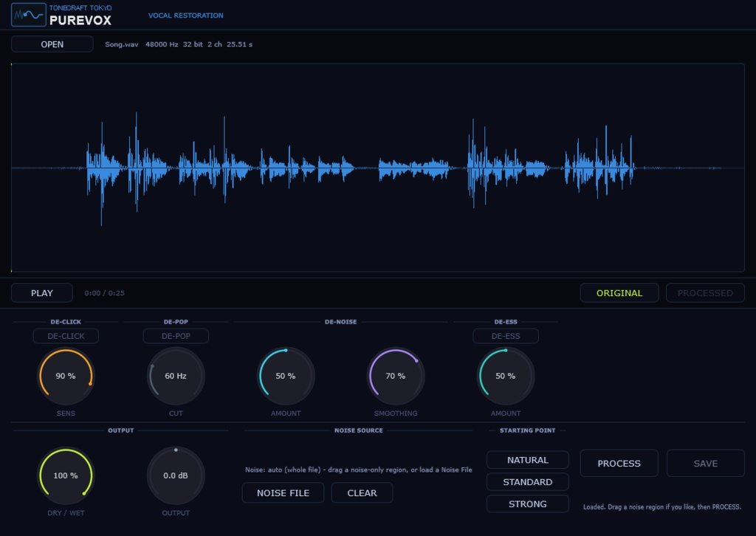Click the De-Ess AMOUNT knob
This screenshot has width=756, height=536.
click(x=505, y=376)
